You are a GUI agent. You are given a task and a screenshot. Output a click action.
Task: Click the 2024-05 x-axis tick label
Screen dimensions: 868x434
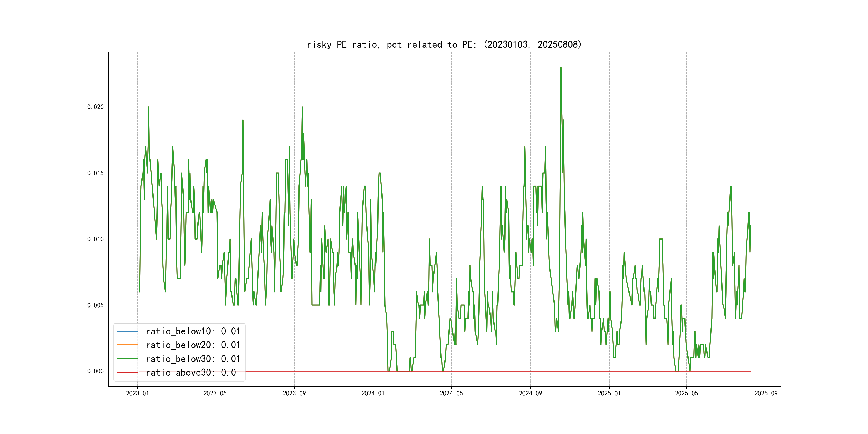(x=451, y=393)
